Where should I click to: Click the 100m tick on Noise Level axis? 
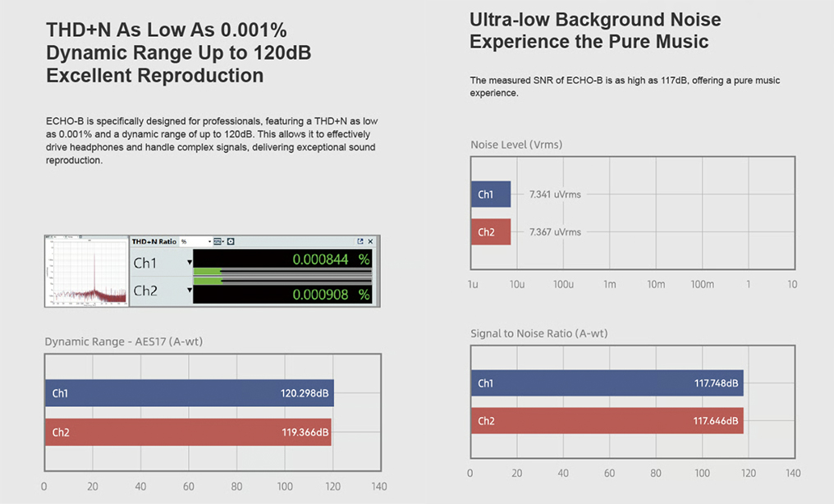[x=702, y=285]
